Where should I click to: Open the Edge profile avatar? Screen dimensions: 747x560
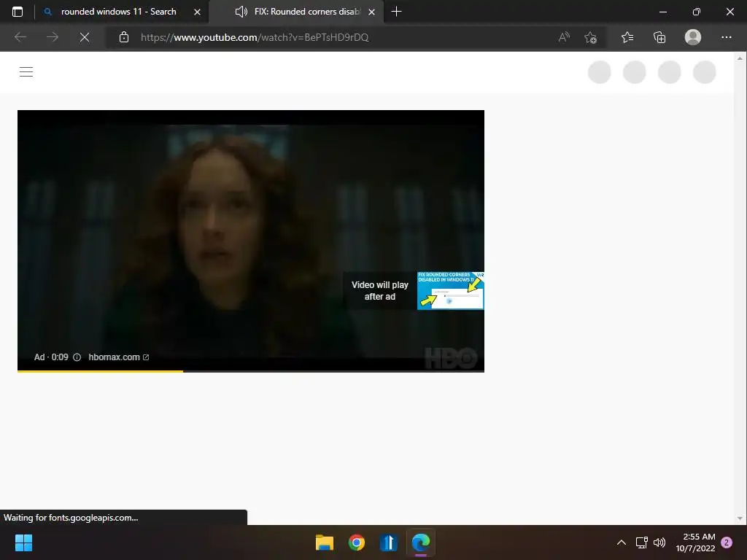(693, 37)
